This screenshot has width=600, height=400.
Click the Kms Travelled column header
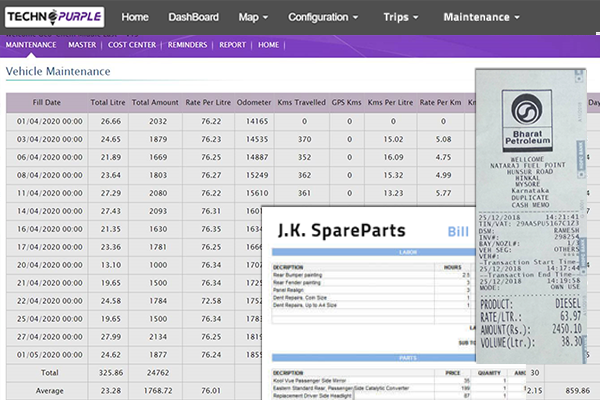click(x=302, y=103)
